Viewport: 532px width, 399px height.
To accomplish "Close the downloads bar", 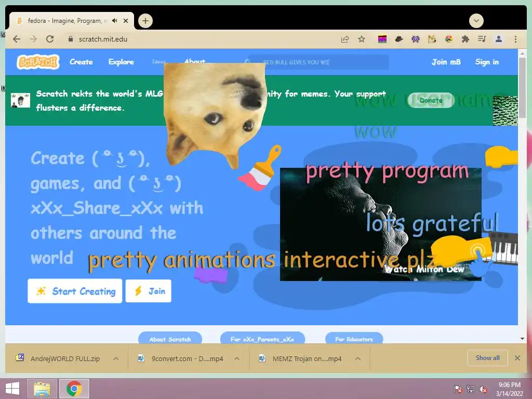I will [x=517, y=358].
